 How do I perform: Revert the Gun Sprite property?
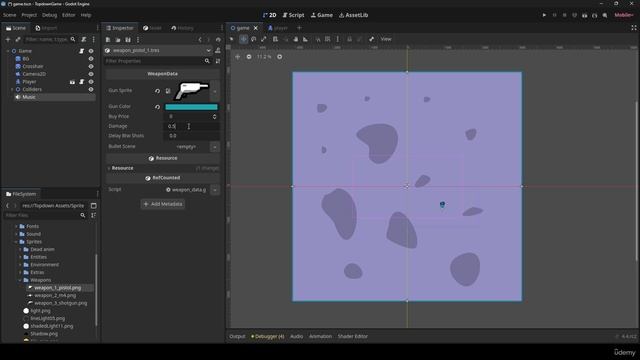(157, 91)
